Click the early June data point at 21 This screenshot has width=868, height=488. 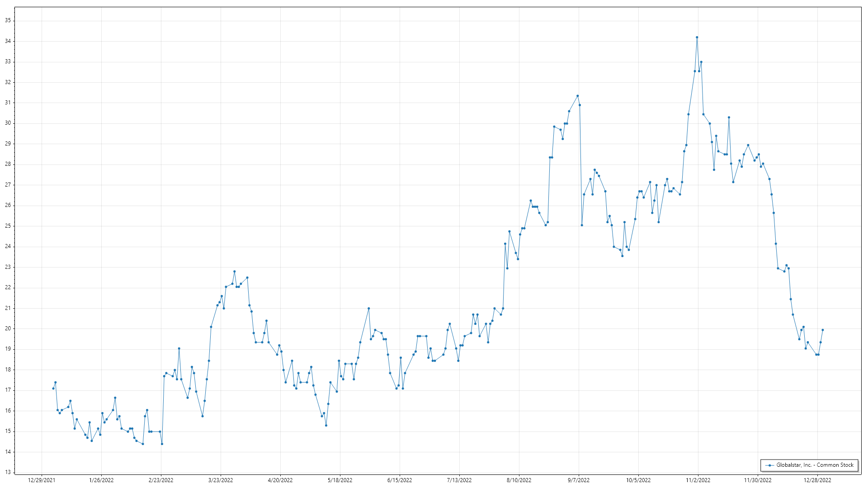pyautogui.click(x=368, y=309)
